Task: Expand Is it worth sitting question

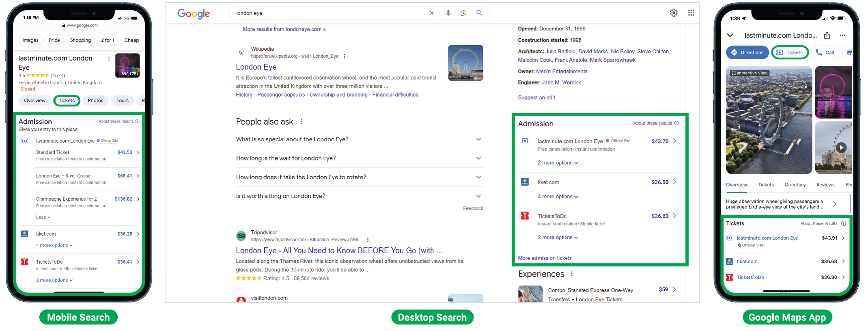Action: (359, 196)
